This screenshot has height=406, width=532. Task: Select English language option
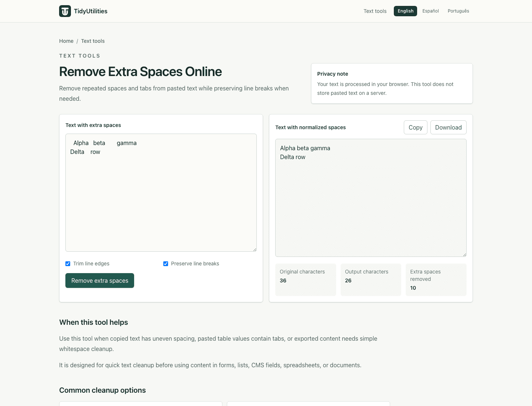(x=405, y=11)
